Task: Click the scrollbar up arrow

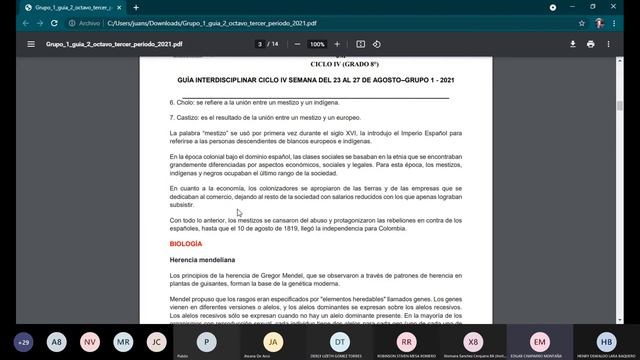Action: 620,60
